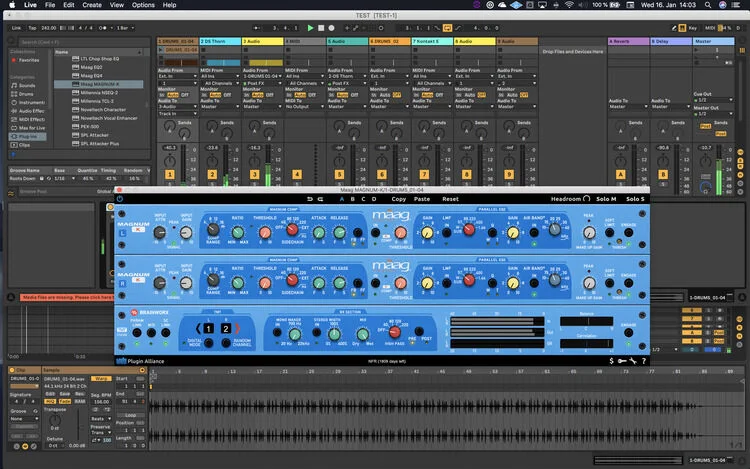Toggle track 1 activator button
The height and width of the screenshot is (469, 750).
point(169,175)
